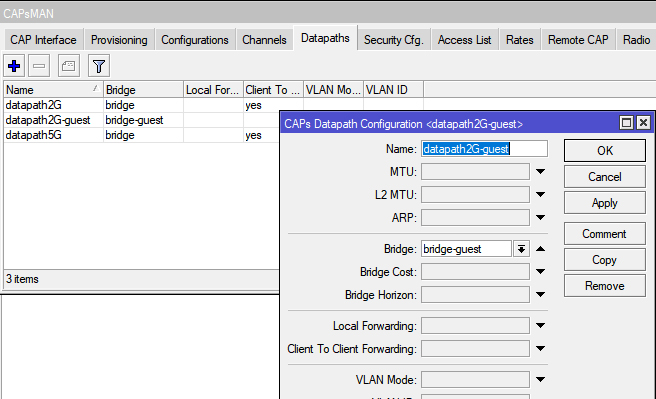
Task: Open the Bridge selection dropdown button
Action: click(521, 249)
